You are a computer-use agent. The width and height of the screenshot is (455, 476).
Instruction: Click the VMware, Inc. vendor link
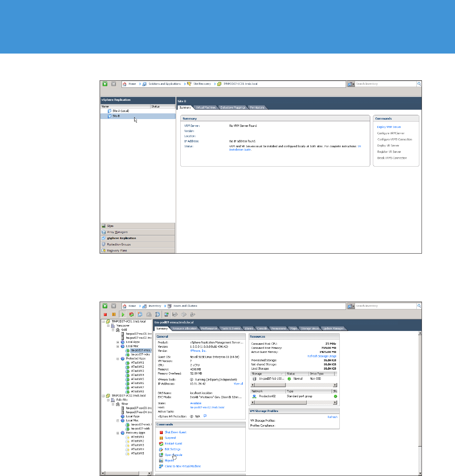[x=198, y=351]
